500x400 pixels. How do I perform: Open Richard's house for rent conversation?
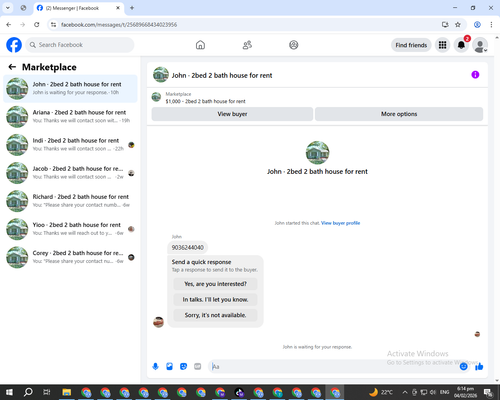coord(70,201)
